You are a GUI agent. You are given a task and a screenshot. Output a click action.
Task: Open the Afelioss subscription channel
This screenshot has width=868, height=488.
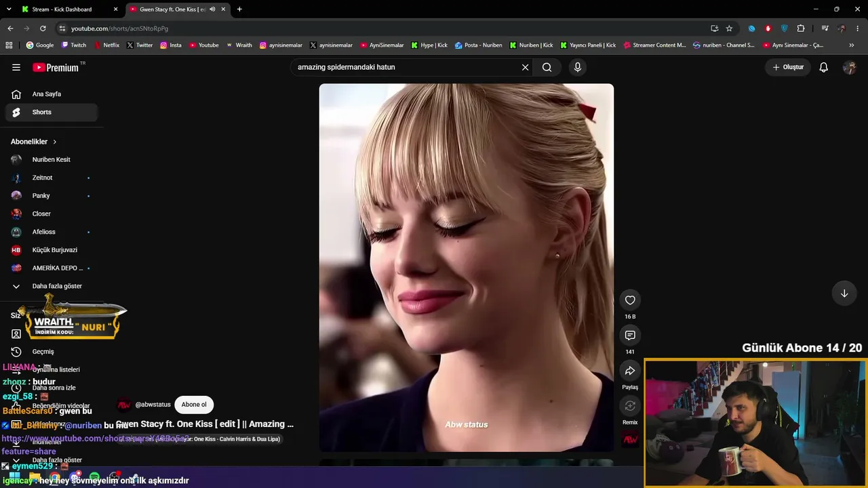52,232
